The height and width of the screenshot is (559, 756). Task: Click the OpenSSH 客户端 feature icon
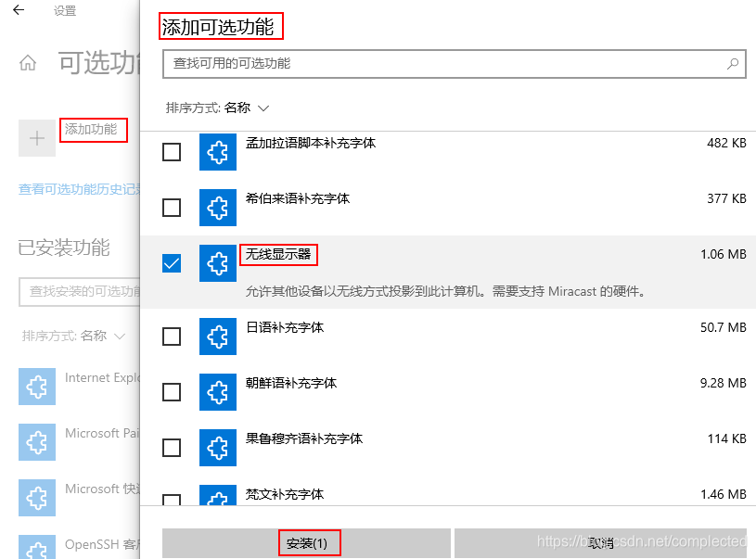click(x=37, y=548)
